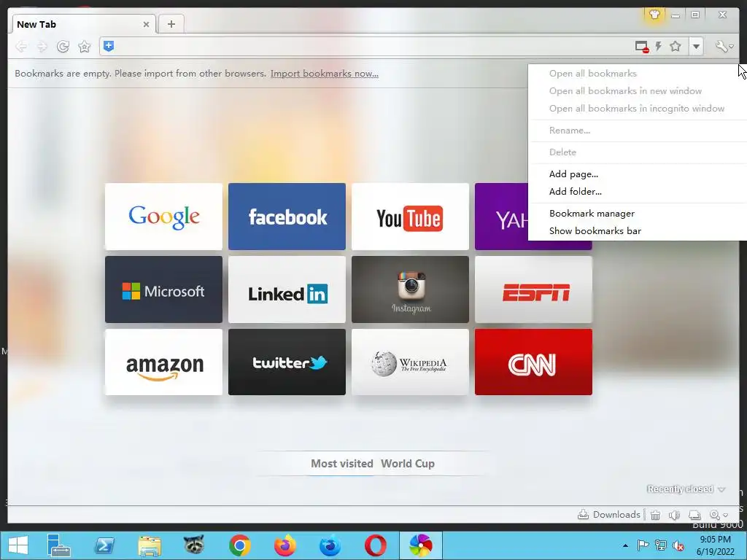
Task: Open the Twitter tile
Action: pyautogui.click(x=287, y=362)
